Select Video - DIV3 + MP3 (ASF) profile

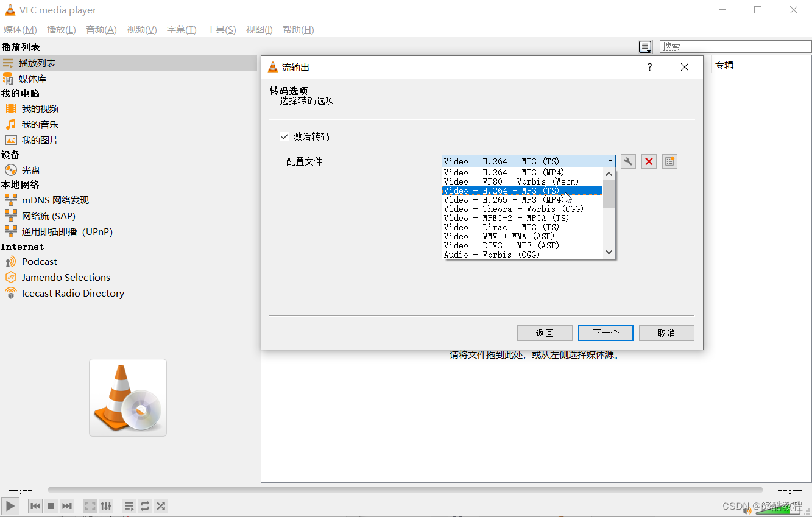(x=522, y=245)
